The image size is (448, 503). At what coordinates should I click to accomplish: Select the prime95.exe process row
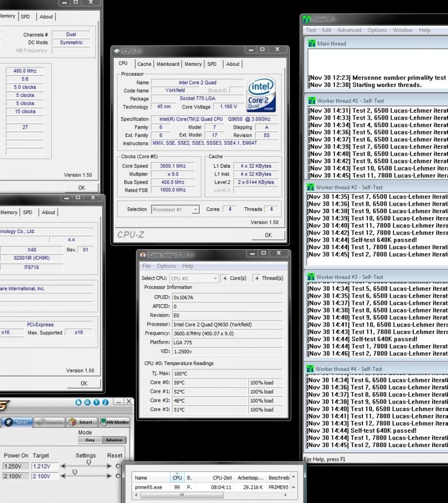pos(212,487)
